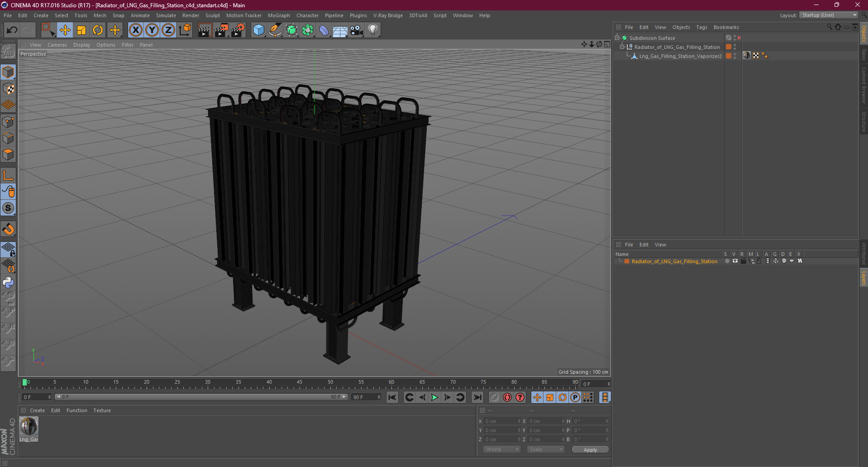
Task: Click the Python script icon
Action: point(8,282)
